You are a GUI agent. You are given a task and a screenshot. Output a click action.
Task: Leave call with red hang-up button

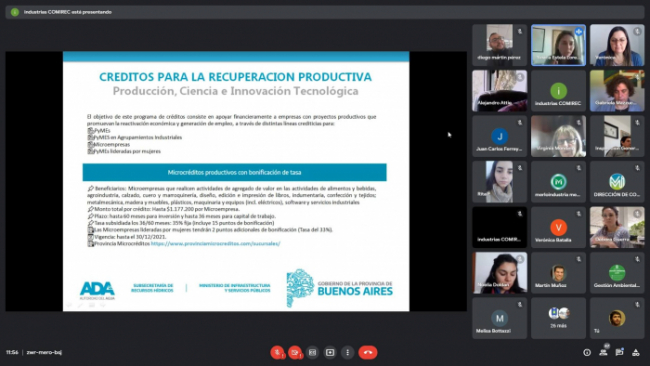tap(368, 352)
